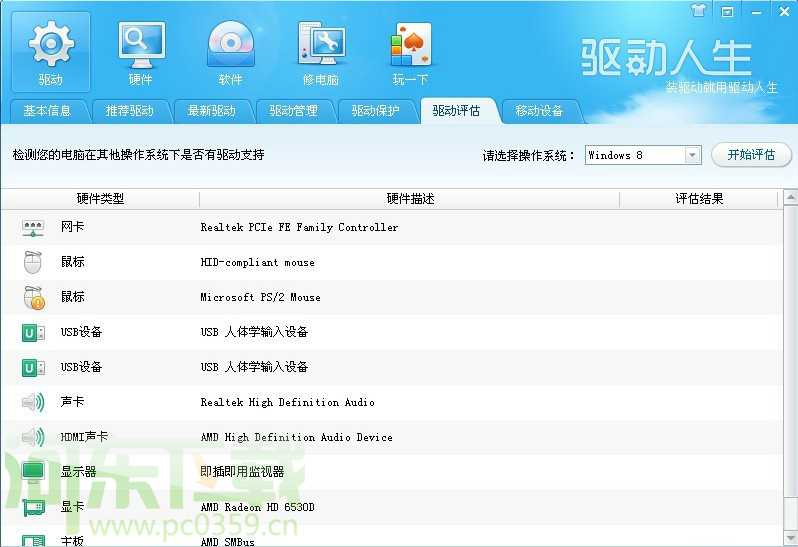
Task: Click the menu box icon in title bar
Action: tap(727, 11)
